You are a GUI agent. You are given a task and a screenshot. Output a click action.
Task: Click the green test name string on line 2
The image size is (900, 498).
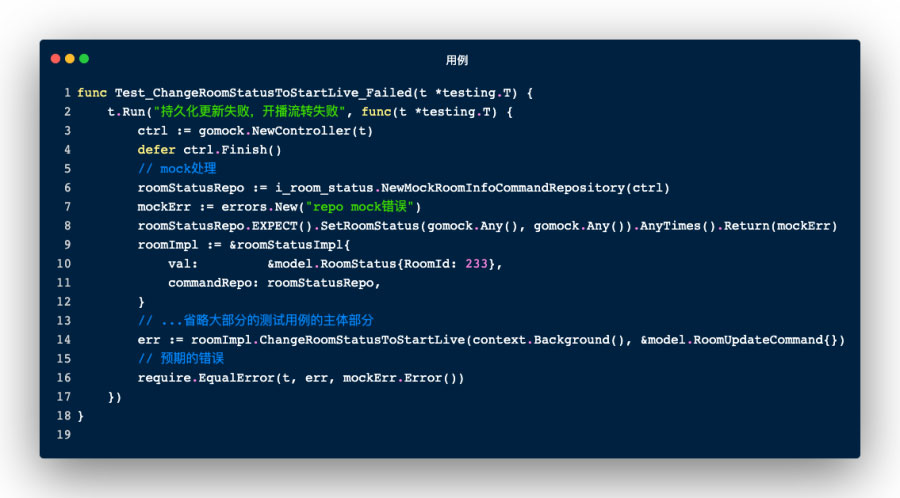[x=250, y=111]
